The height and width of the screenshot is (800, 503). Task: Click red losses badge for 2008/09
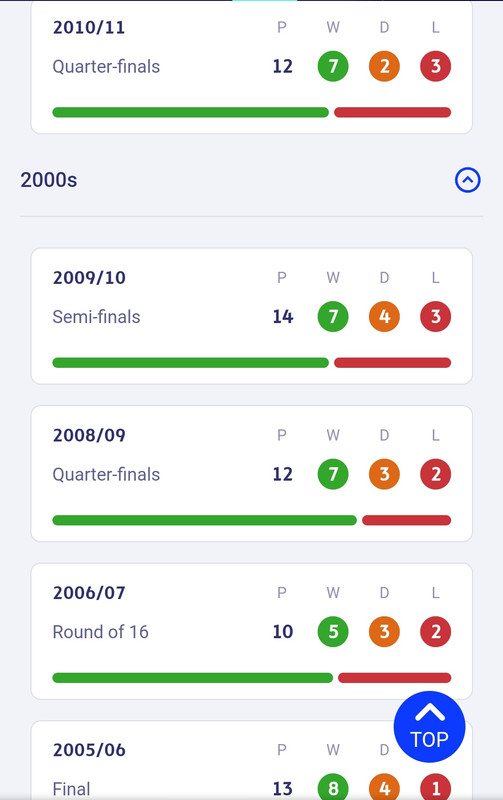436,474
